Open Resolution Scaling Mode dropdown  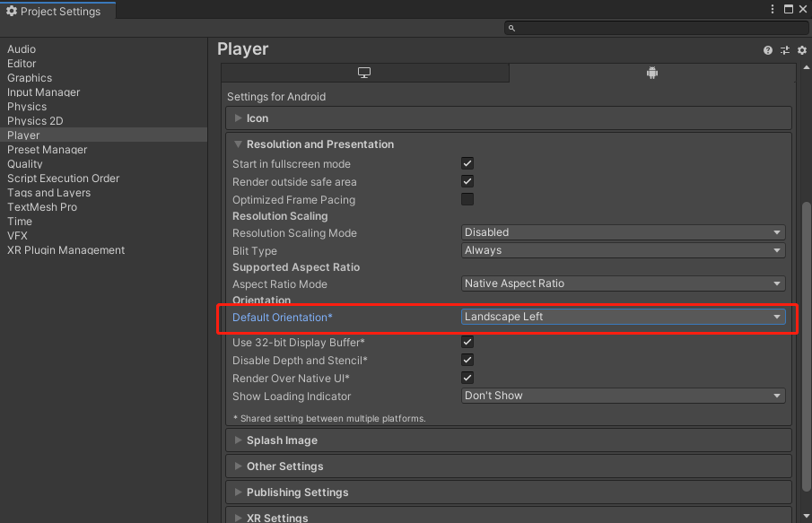pos(623,232)
